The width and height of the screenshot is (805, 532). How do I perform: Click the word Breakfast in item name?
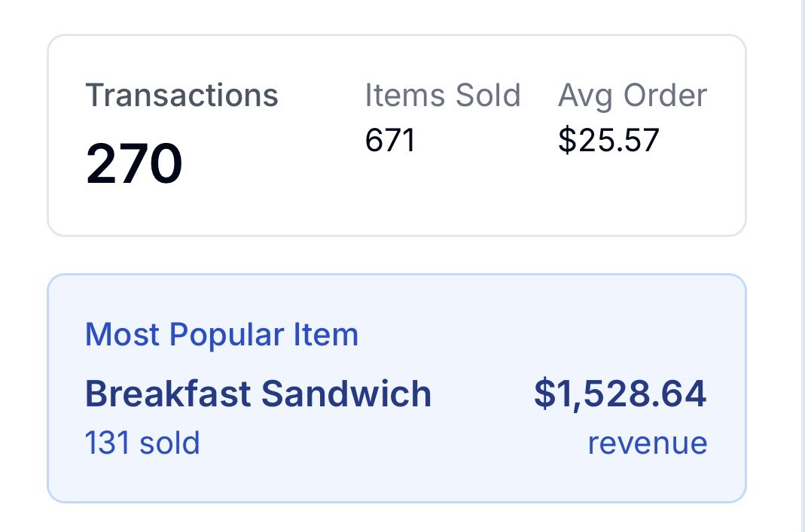(167, 394)
